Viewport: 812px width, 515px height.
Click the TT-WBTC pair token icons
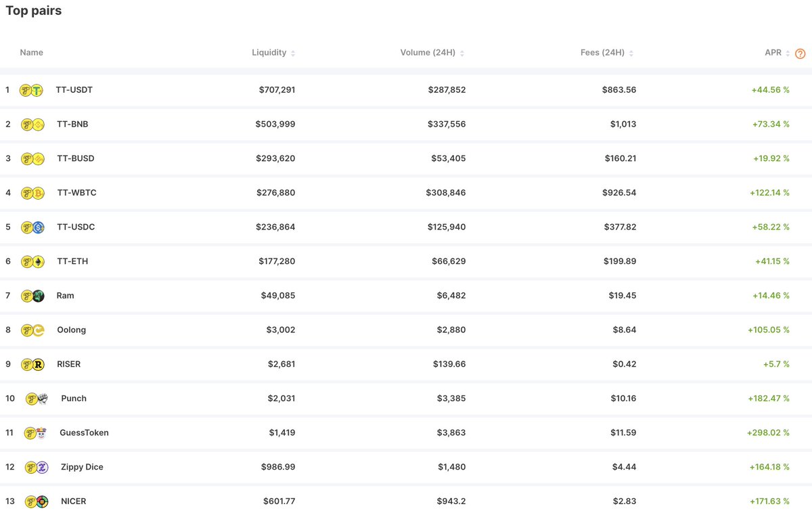[32, 193]
